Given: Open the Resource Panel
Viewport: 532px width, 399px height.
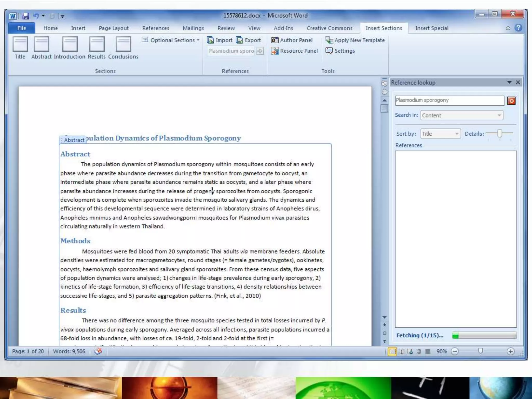Looking at the screenshot, I should coord(294,51).
